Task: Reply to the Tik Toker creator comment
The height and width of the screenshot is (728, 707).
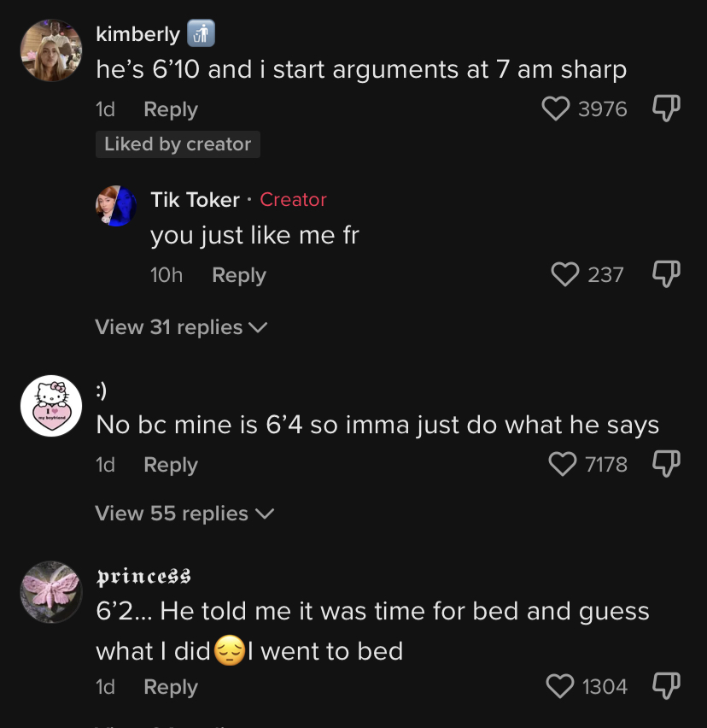Action: point(239,276)
